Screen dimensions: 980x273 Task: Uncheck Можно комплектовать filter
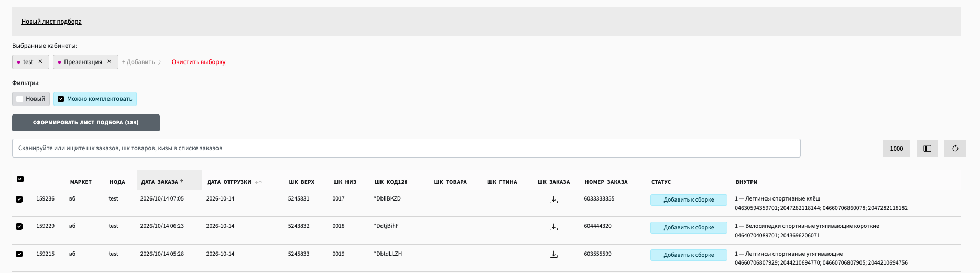coord(61,99)
